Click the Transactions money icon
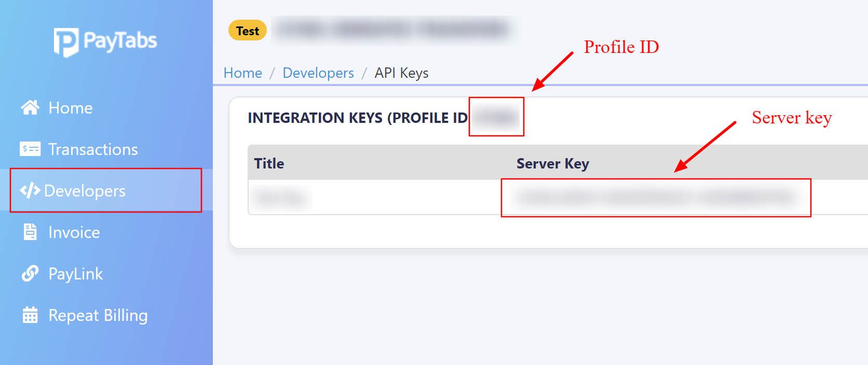 click(30, 149)
